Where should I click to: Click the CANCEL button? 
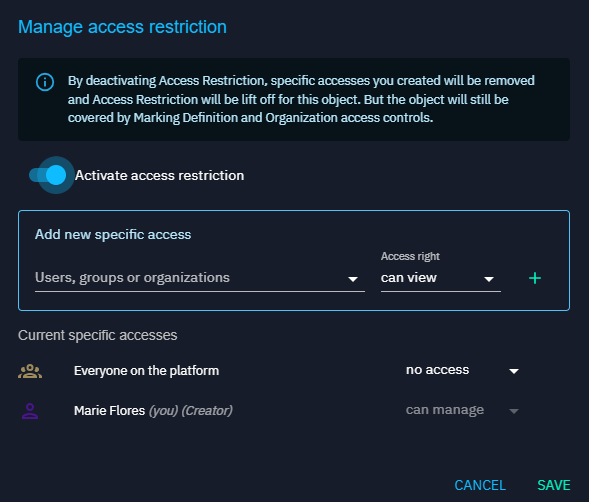[480, 485]
